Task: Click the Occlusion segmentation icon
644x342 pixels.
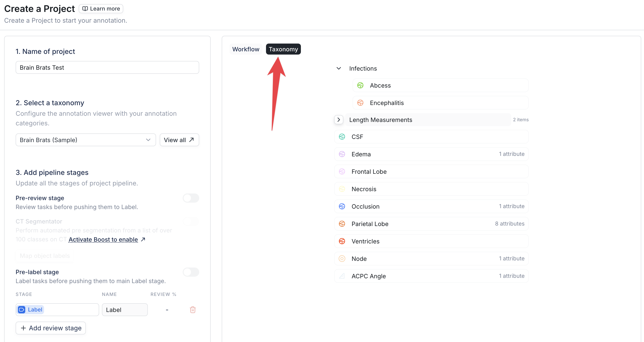Action: pos(342,207)
